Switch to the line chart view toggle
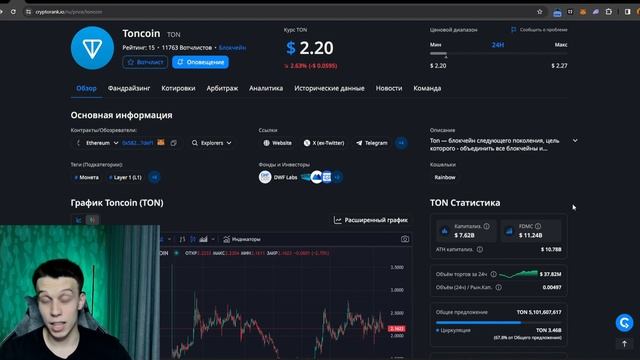This screenshot has width=640, height=360. (x=78, y=220)
